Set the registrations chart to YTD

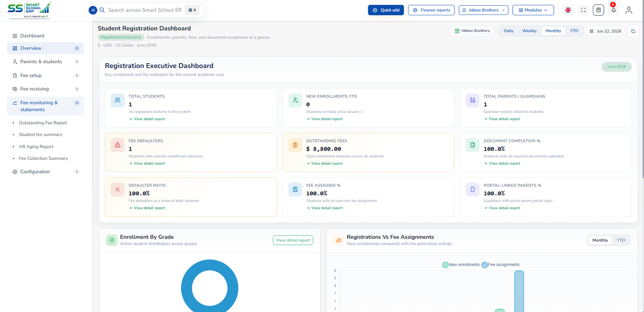(x=621, y=240)
